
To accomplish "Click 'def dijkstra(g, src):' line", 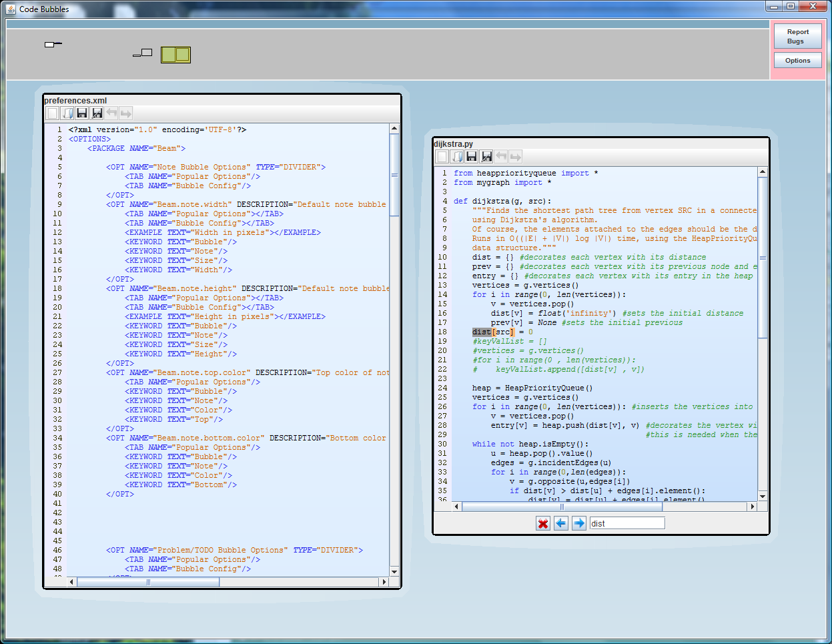I will 502,201.
